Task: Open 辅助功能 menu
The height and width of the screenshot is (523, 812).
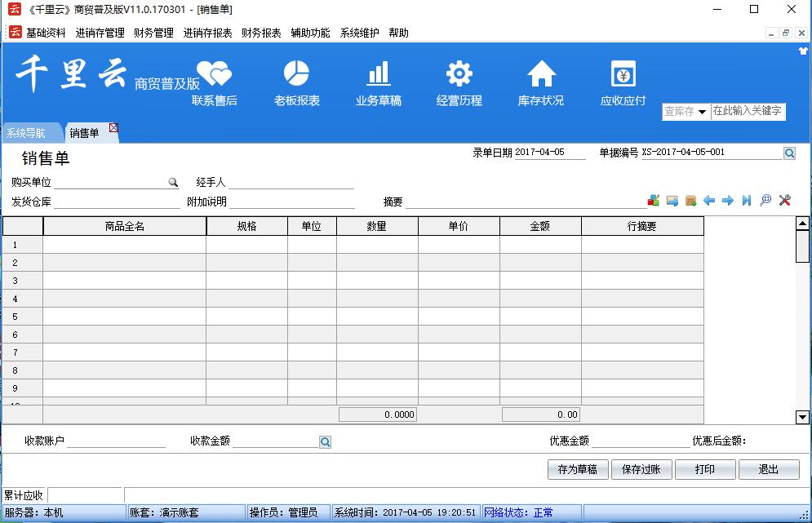Action: [x=311, y=33]
